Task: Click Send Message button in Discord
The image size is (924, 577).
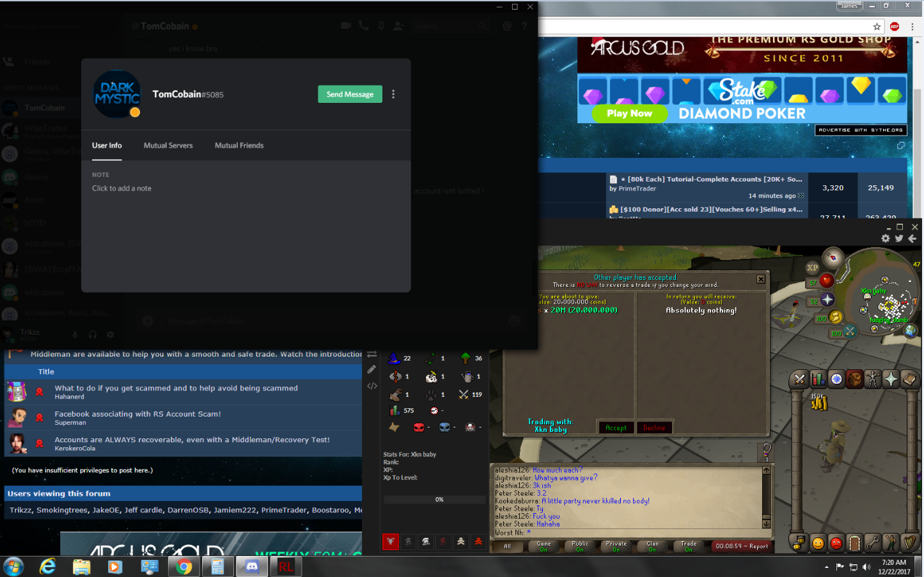Action: pyautogui.click(x=350, y=94)
